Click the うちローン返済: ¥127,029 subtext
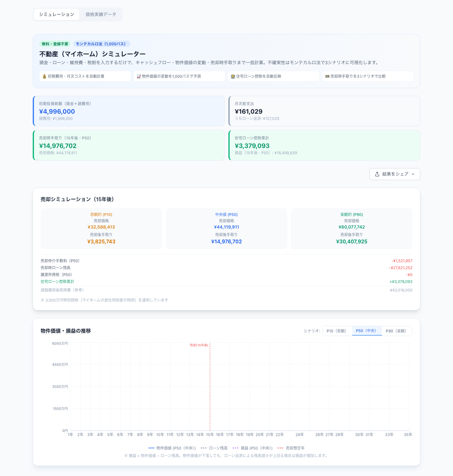The height and width of the screenshot is (476, 453). (x=257, y=119)
